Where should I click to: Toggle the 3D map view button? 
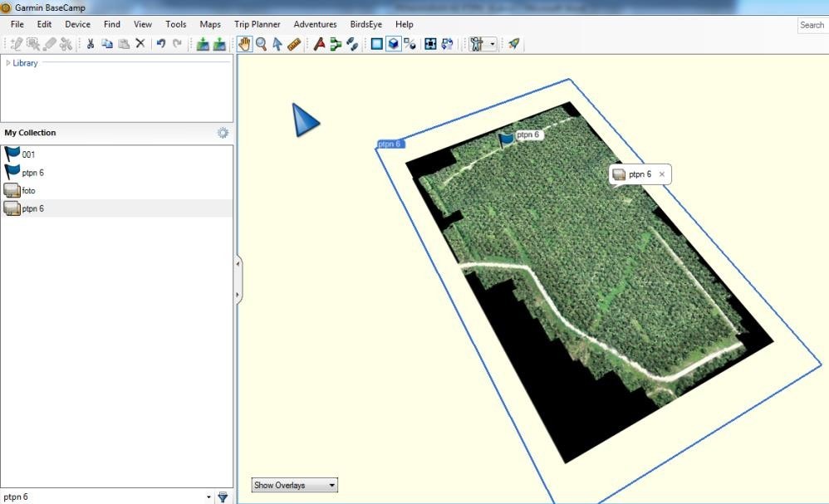[x=393, y=44]
